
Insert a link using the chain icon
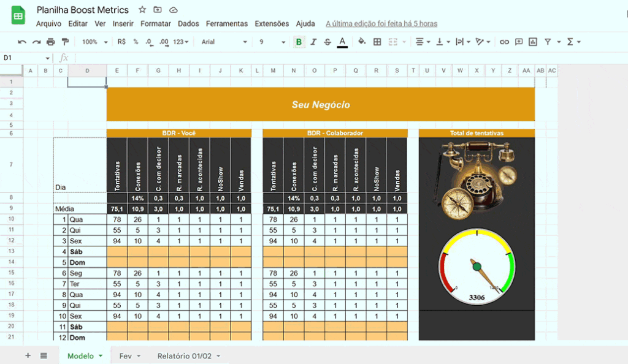(x=504, y=42)
